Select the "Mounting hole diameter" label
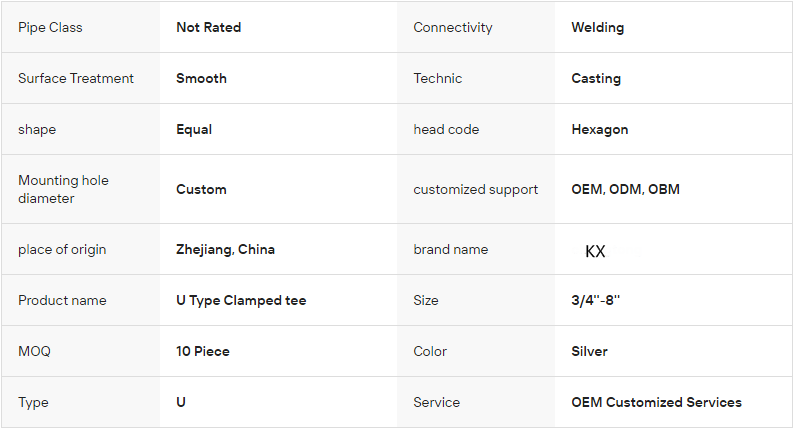 (x=63, y=189)
